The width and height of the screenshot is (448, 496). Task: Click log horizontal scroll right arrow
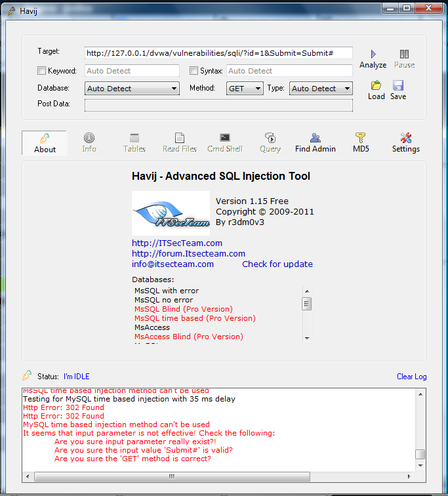coord(409,476)
